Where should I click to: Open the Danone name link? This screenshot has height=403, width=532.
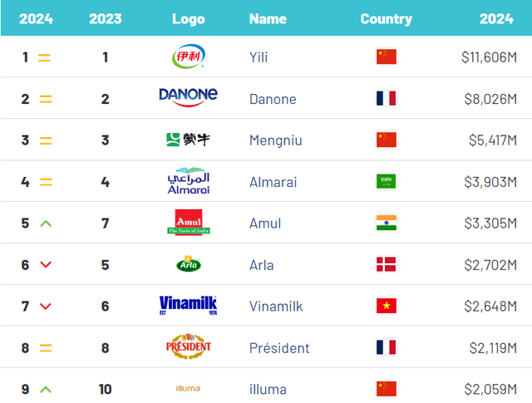point(272,99)
